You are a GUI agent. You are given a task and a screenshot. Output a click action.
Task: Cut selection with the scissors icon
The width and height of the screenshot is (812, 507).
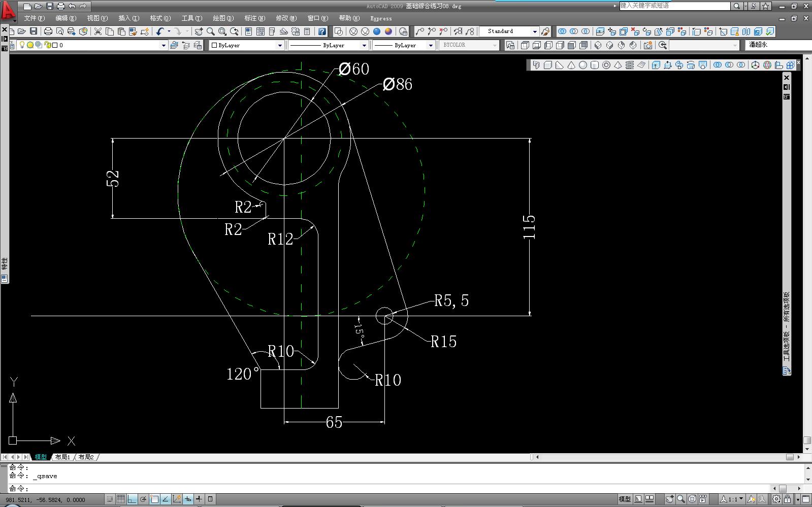(x=98, y=31)
